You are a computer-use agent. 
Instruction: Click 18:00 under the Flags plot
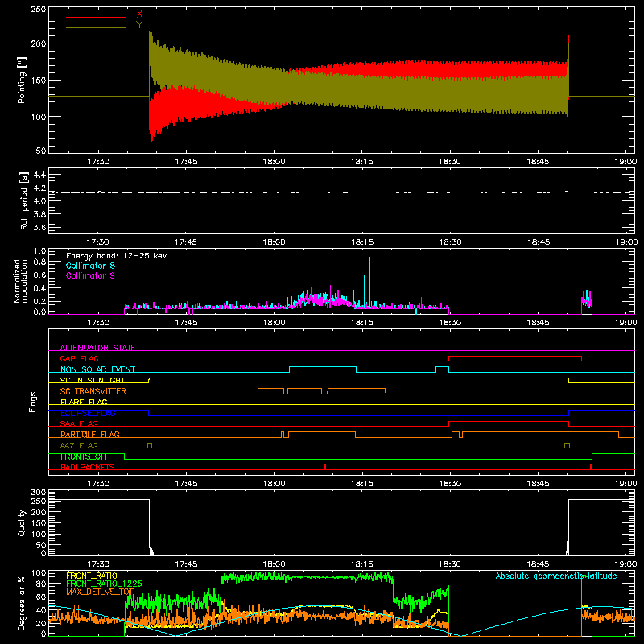pyautogui.click(x=274, y=484)
